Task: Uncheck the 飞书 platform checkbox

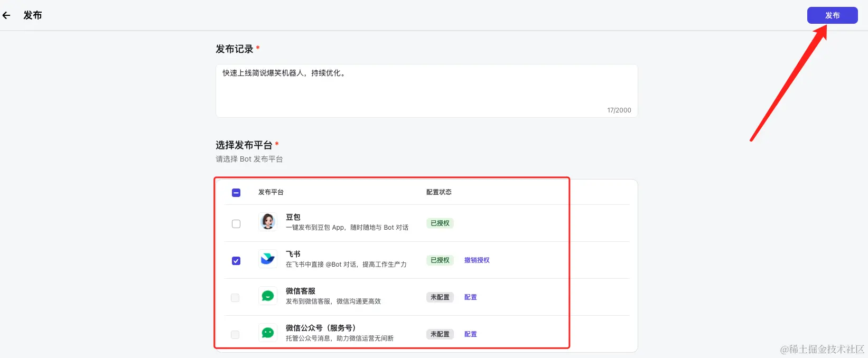Action: coord(236,261)
